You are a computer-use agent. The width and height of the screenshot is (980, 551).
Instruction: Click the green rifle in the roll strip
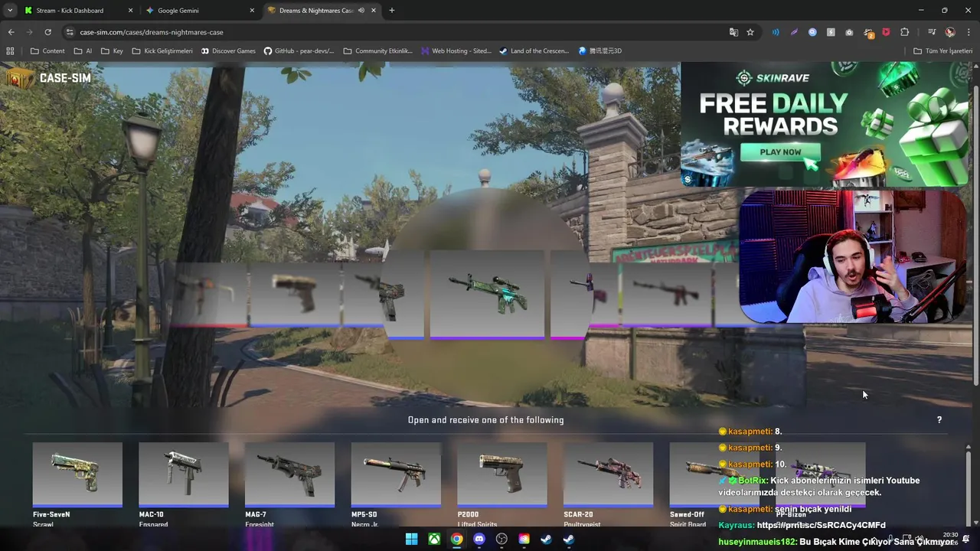(487, 294)
